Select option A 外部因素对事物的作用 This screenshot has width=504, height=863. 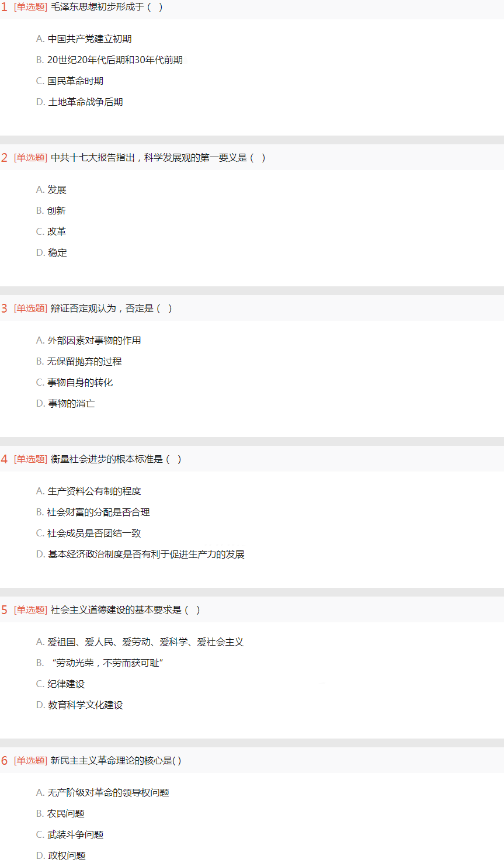click(x=89, y=341)
